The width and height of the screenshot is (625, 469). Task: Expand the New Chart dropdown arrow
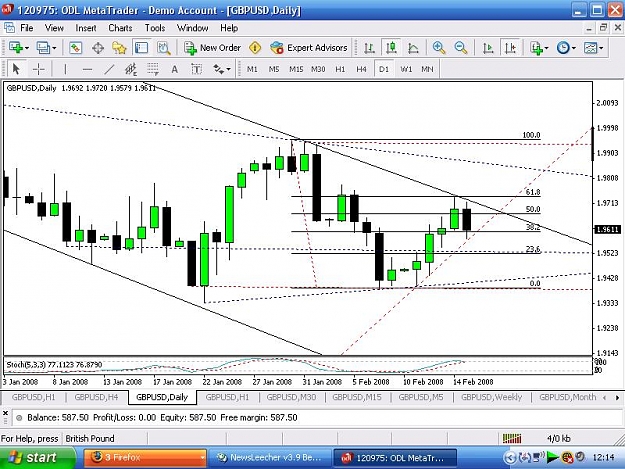tap(27, 48)
